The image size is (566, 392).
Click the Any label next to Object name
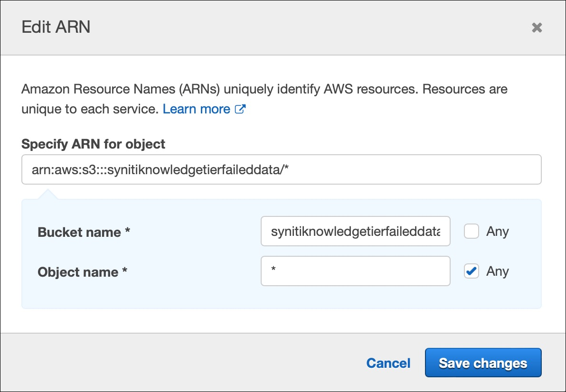coord(498,271)
